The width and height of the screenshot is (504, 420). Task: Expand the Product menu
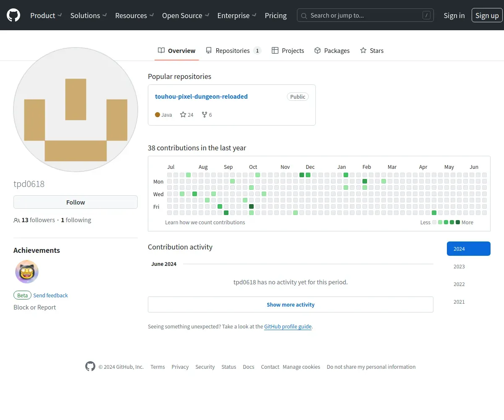[x=46, y=16]
